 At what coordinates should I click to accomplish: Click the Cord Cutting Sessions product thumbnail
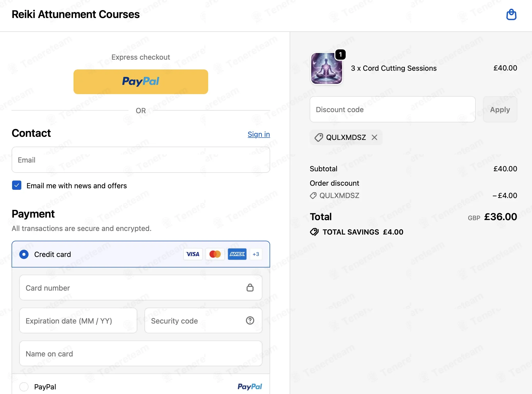[x=326, y=68]
